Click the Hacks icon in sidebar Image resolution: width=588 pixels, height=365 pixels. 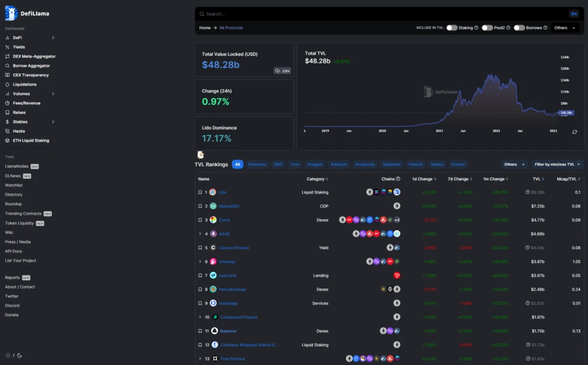(7, 131)
